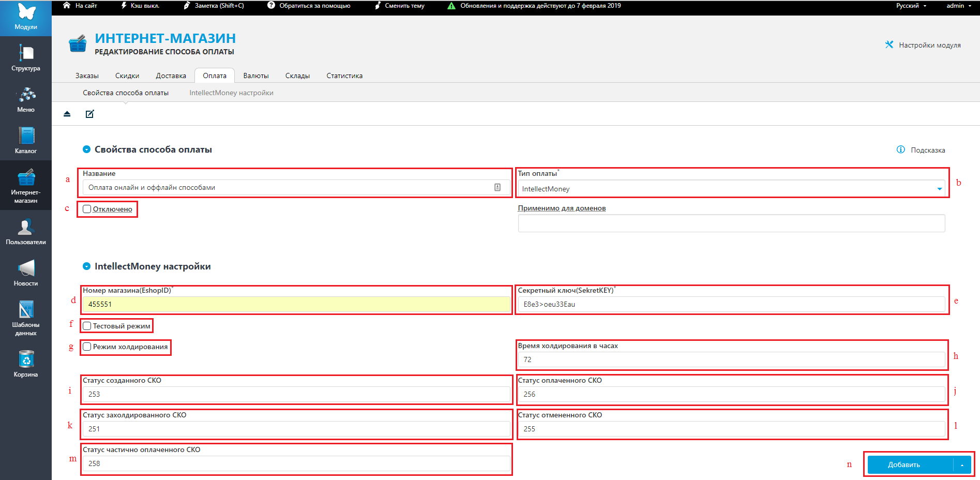
Task: Open the Корзина recycle bin module
Action: tap(26, 364)
